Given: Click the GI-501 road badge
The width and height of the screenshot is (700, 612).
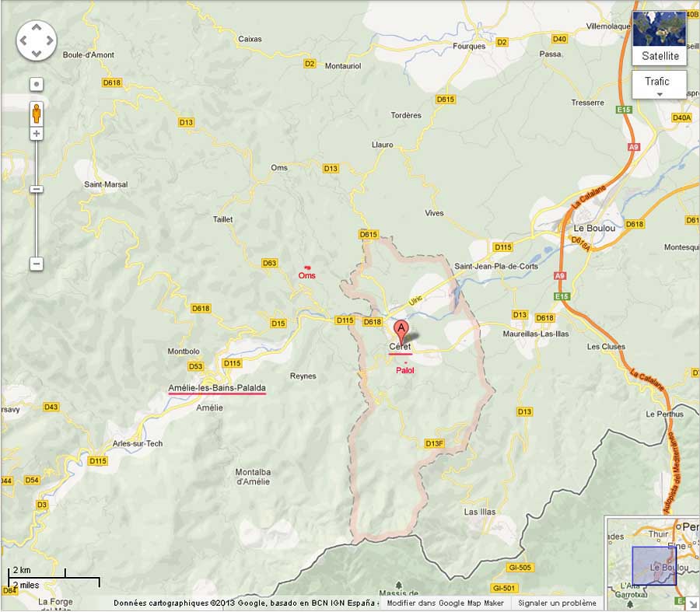Looking at the screenshot, I should (503, 588).
